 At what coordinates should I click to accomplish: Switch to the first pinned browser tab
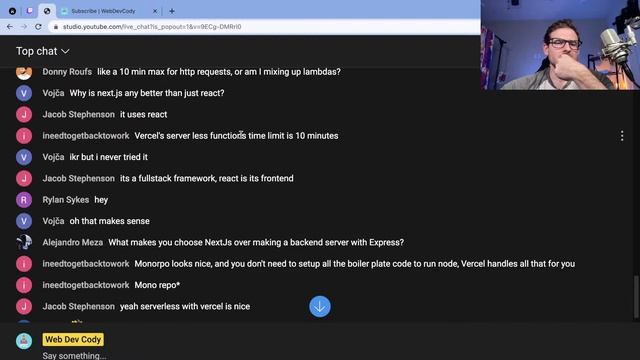(x=12, y=11)
